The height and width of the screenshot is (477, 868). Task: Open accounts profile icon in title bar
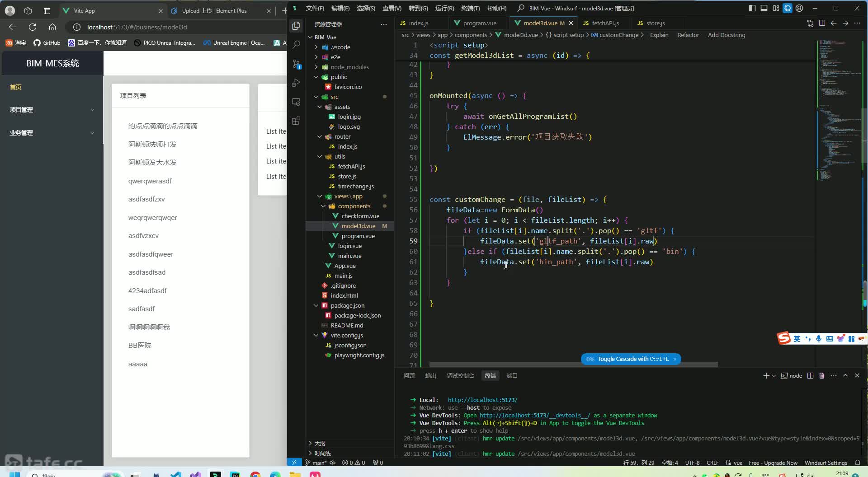(799, 8)
